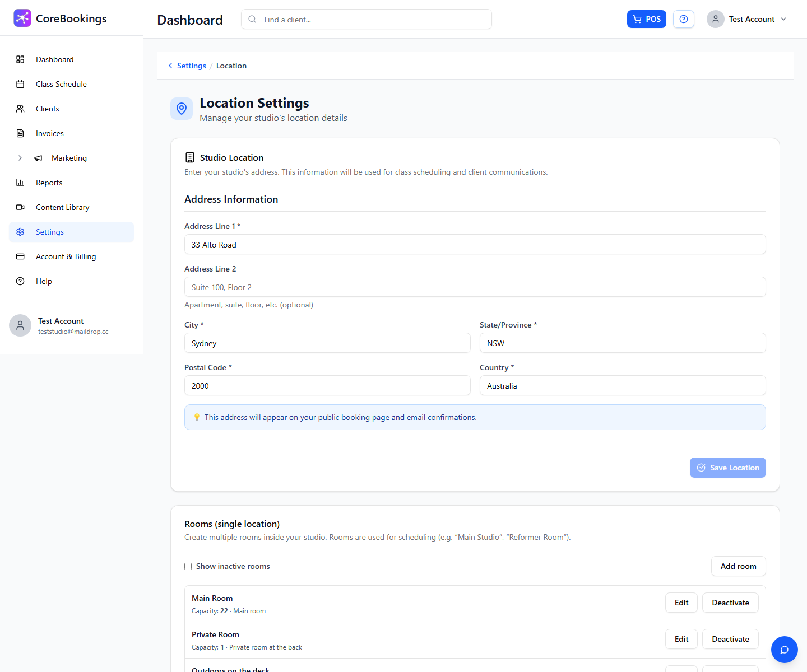
Task: Follow the Settings breadcrumb link
Action: (192, 66)
